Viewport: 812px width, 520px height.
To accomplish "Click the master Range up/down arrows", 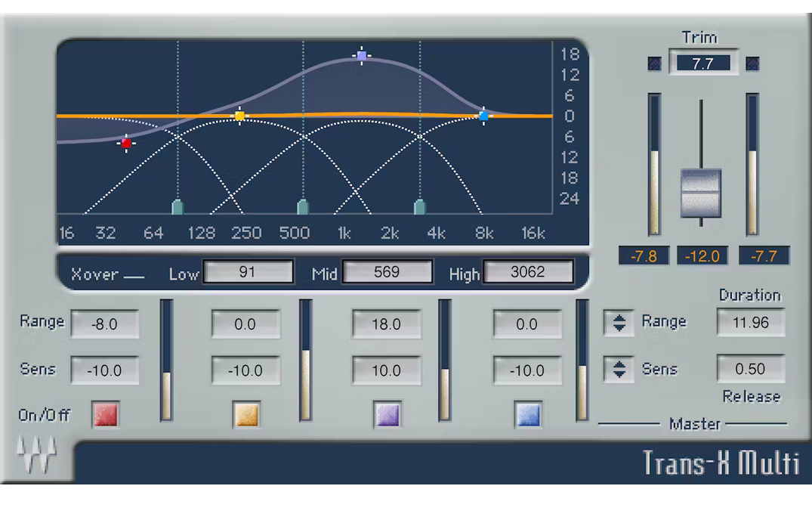I will [x=619, y=323].
